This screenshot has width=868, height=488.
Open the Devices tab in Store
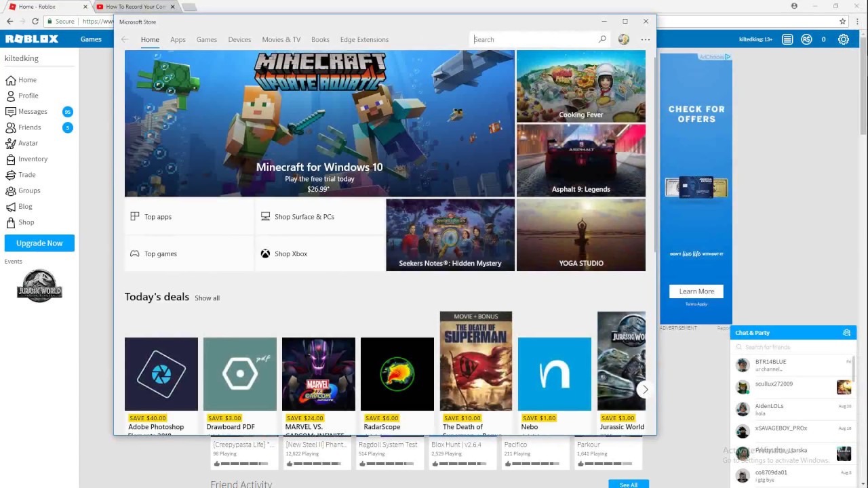[239, 39]
